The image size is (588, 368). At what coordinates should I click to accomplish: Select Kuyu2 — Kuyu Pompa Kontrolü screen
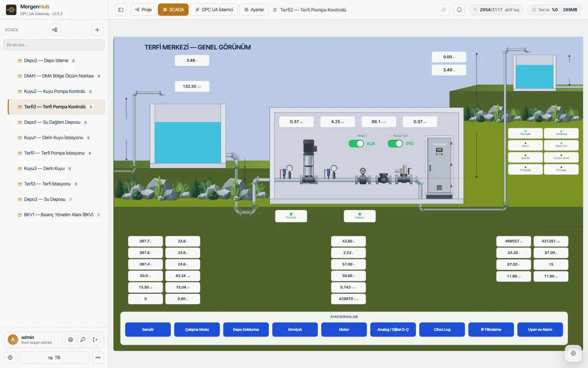56,91
